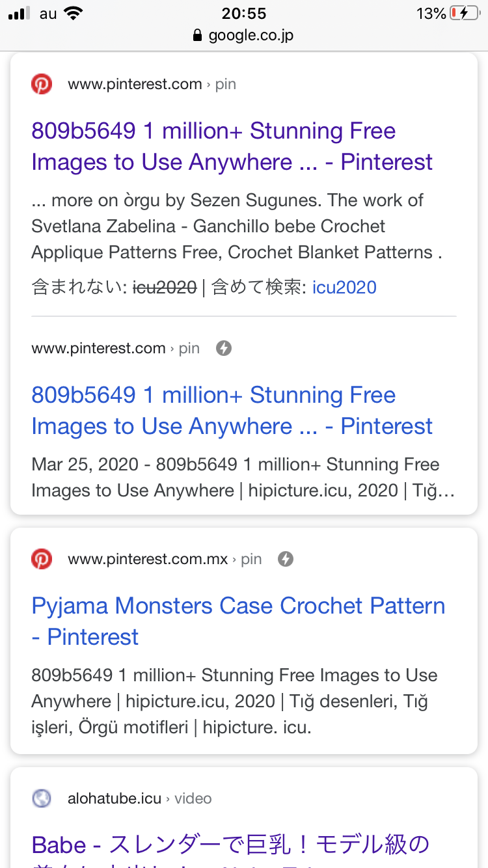Search including the term icu2020
The width and height of the screenshot is (488, 868).
tap(344, 287)
